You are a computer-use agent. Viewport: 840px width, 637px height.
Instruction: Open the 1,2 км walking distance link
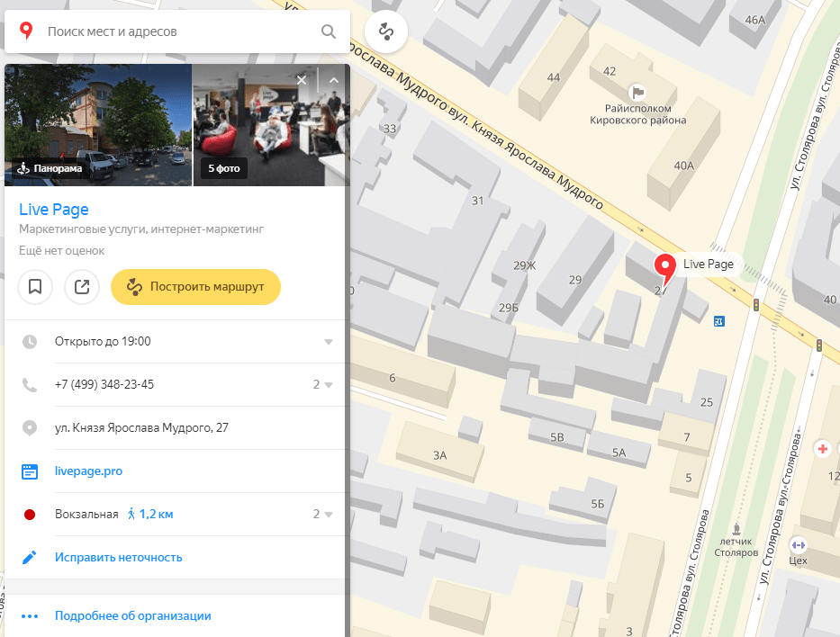coord(150,515)
